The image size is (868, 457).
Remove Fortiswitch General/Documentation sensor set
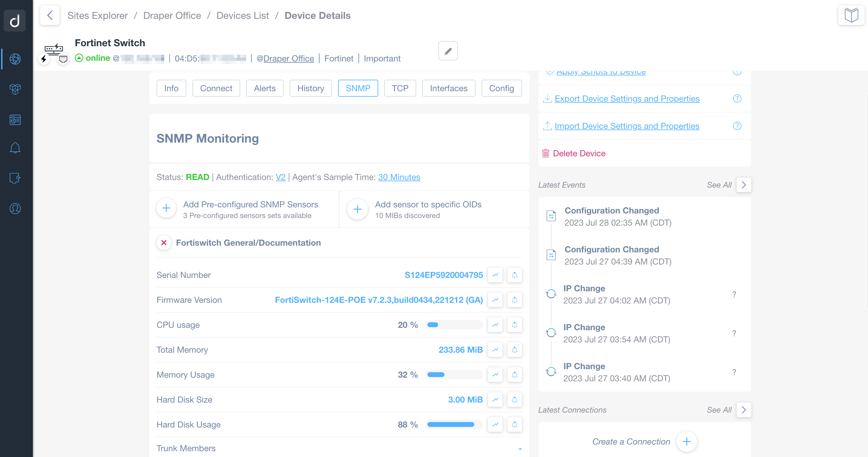[164, 243]
